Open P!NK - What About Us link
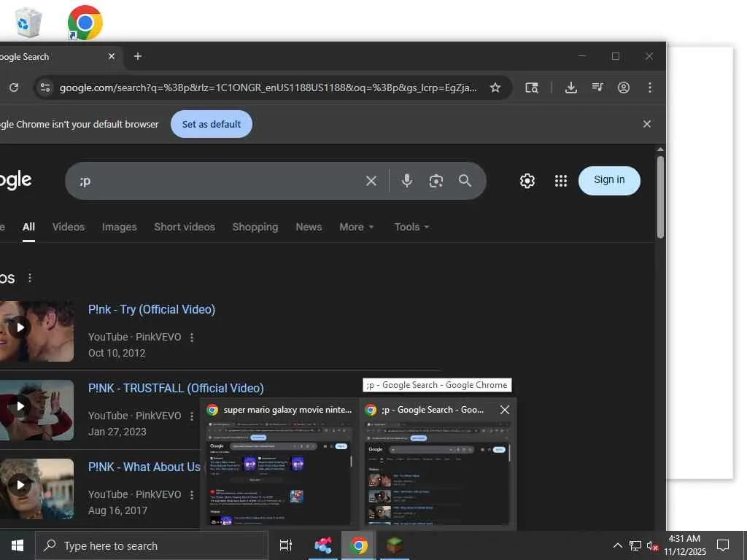The image size is (747, 560). (144, 467)
